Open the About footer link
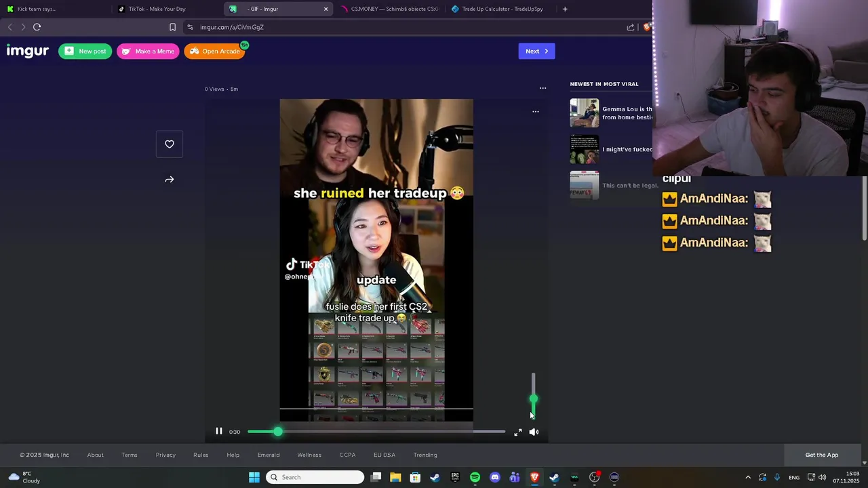Viewport: 868px width, 488px height. [95, 455]
